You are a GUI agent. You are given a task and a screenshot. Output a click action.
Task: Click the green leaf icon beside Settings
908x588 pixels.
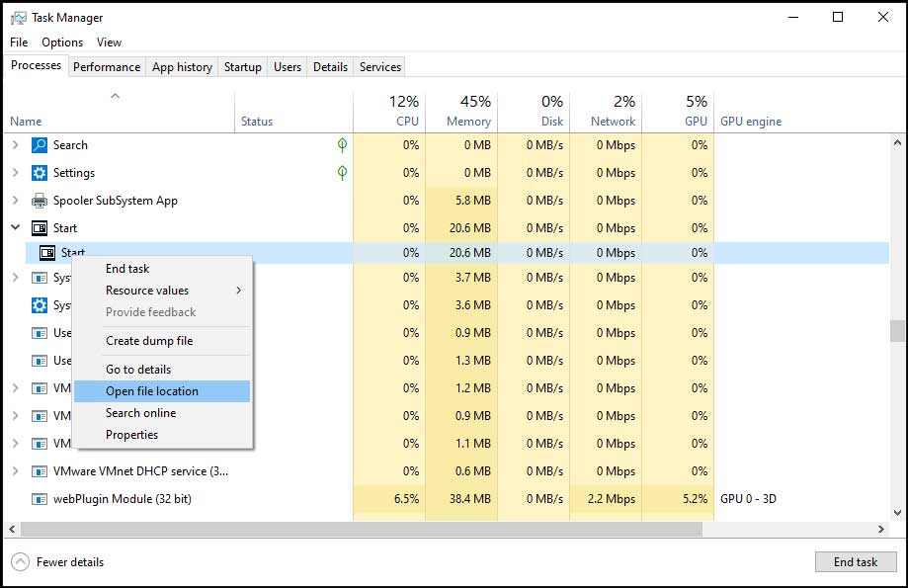[x=341, y=173]
